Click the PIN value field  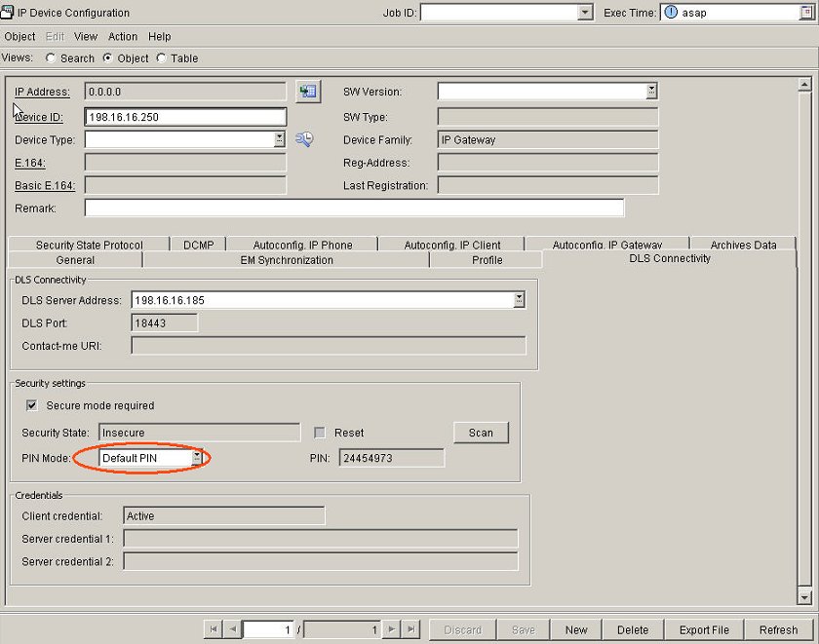pos(391,458)
